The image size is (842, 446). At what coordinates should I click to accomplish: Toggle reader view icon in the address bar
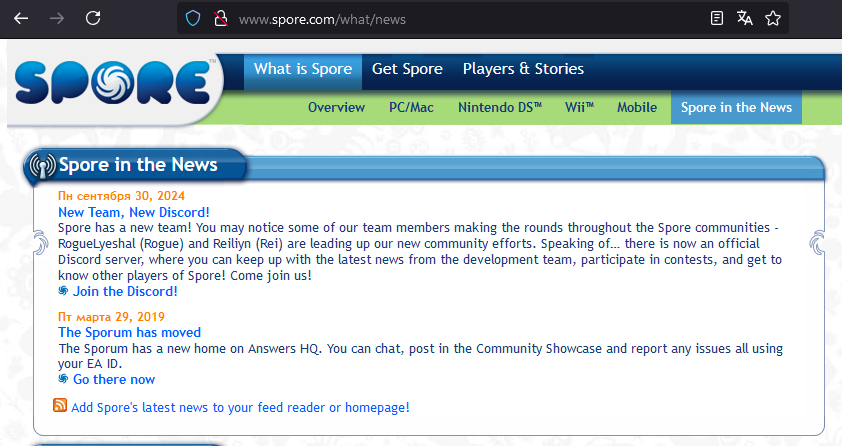tap(716, 18)
